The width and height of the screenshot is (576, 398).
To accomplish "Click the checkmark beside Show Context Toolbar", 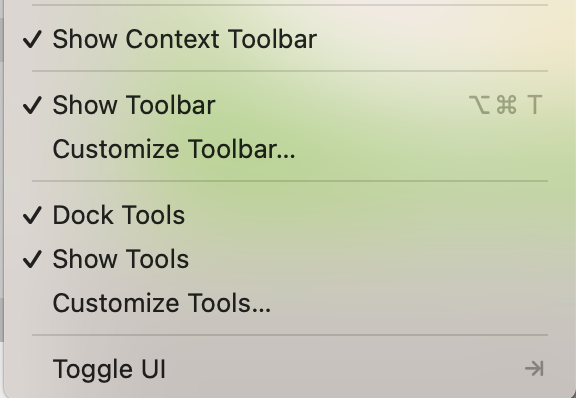I will coord(32,39).
